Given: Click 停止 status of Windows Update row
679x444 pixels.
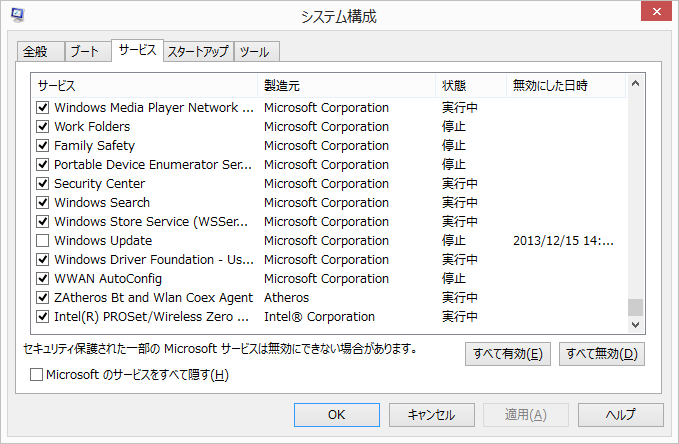Looking at the screenshot, I should (453, 240).
